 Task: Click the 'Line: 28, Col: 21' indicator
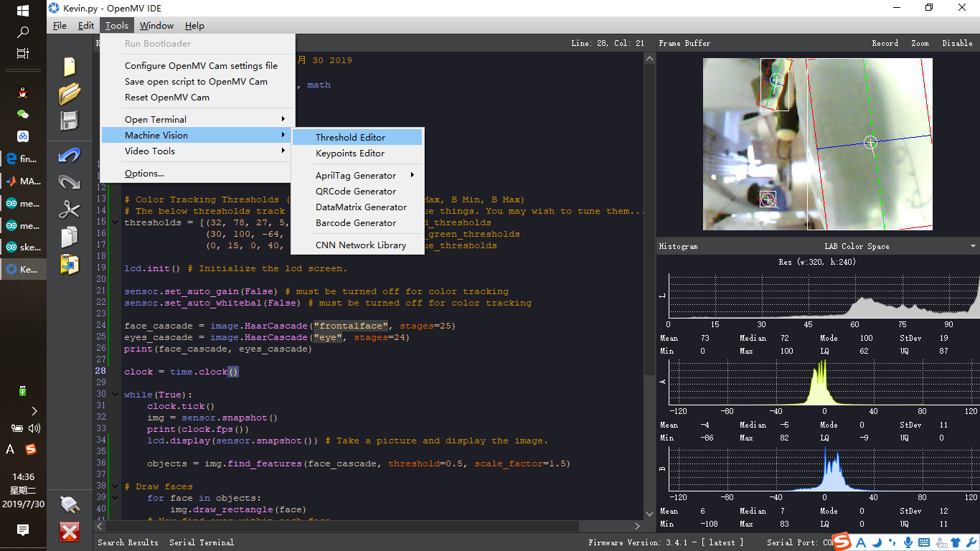(x=608, y=43)
